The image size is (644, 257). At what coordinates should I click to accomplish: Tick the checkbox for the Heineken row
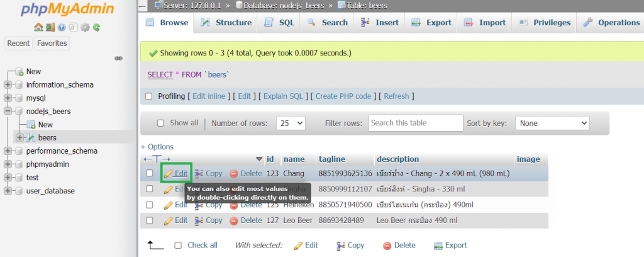[x=150, y=205]
